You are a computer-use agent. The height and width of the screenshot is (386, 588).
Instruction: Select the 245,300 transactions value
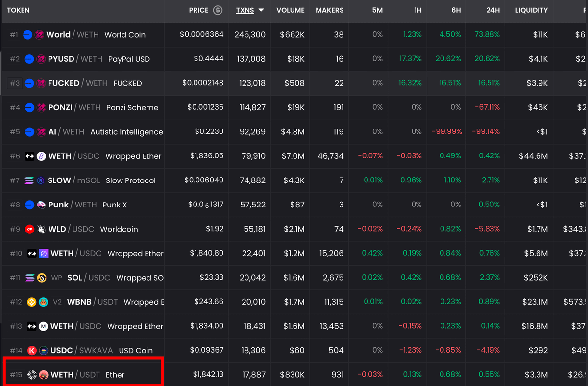[250, 35]
